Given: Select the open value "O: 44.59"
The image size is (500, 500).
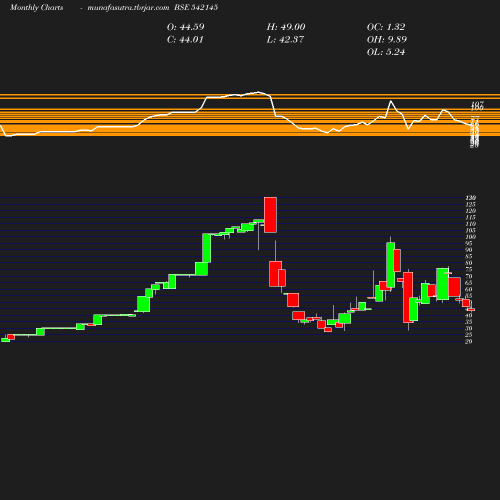Looking at the screenshot, I should click(185, 27).
